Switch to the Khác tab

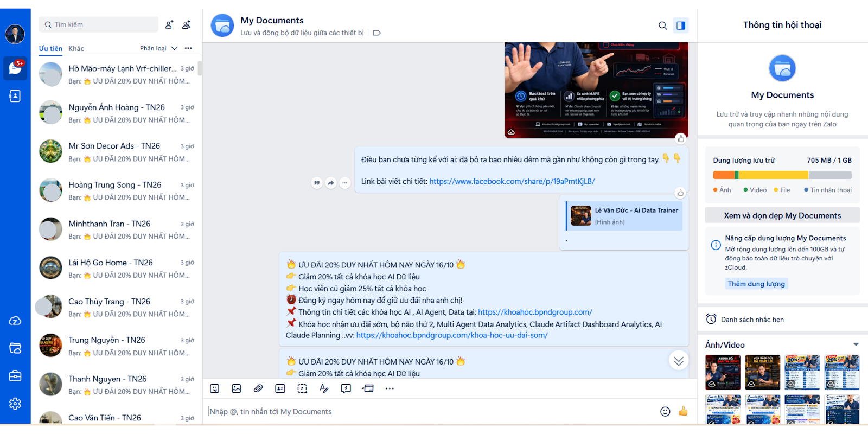click(x=76, y=48)
